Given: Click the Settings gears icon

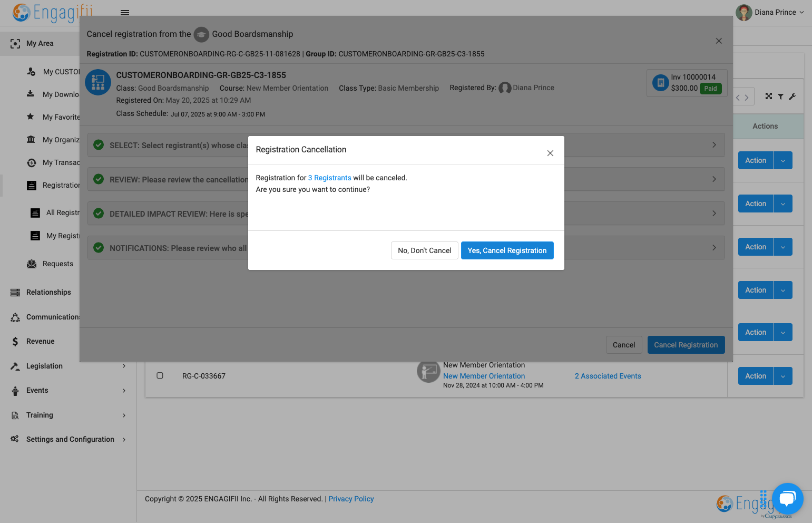Looking at the screenshot, I should coord(15,439).
